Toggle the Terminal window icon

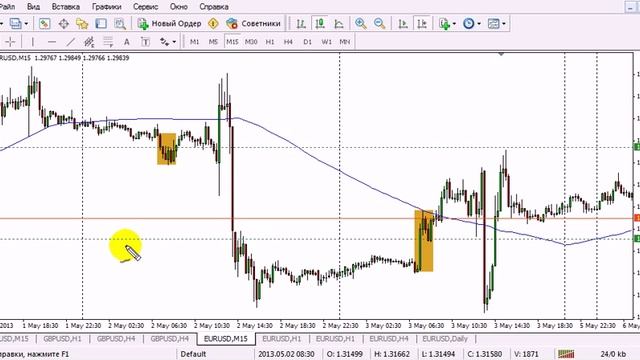[x=101, y=24]
